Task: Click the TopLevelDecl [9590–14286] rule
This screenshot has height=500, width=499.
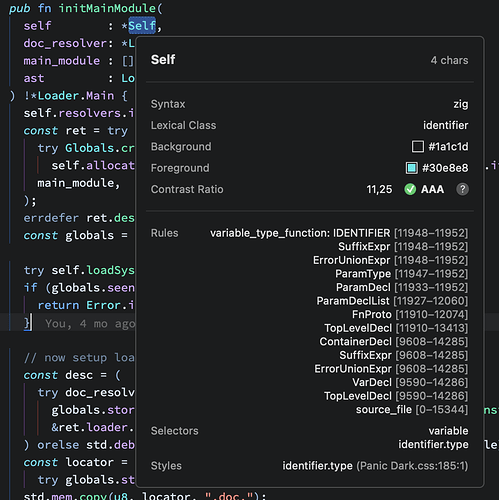Action: [x=396, y=396]
